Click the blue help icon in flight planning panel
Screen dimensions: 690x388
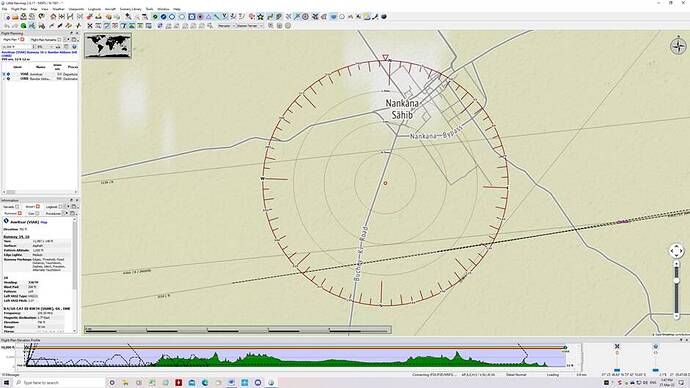pyautogui.click(x=74, y=47)
